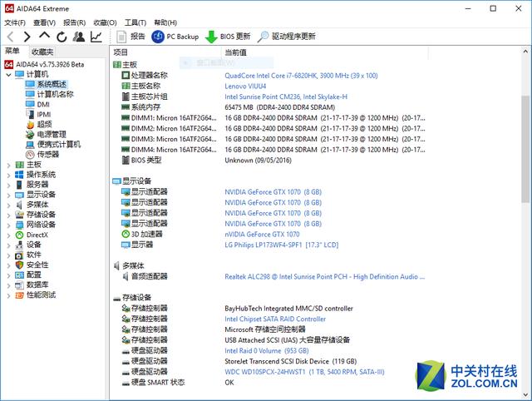Switch to the 菜单 tab
The width and height of the screenshot is (532, 401).
(12, 51)
